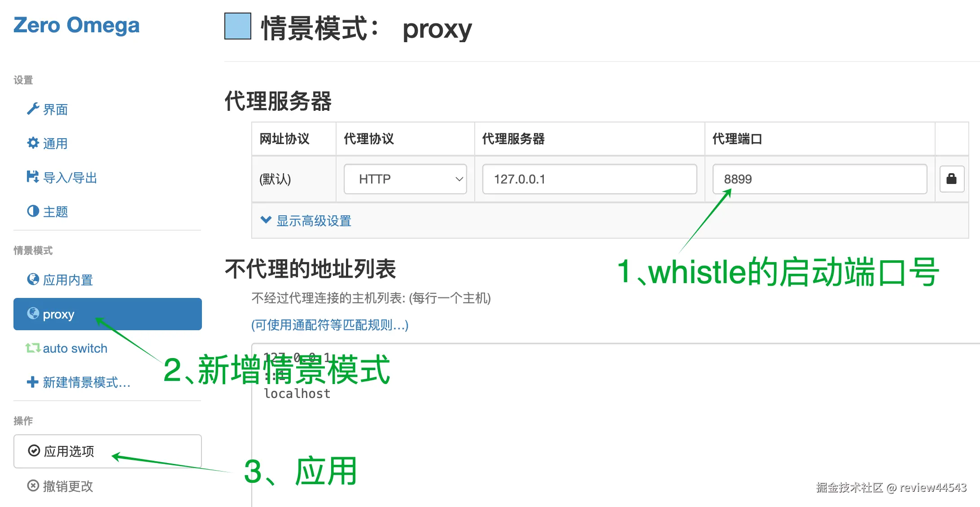The height and width of the screenshot is (507, 980).
Task: Click the Zero Omega title link
Action: pyautogui.click(x=76, y=25)
